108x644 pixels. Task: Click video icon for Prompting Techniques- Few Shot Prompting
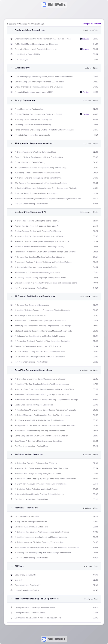click(x=12, y=125)
